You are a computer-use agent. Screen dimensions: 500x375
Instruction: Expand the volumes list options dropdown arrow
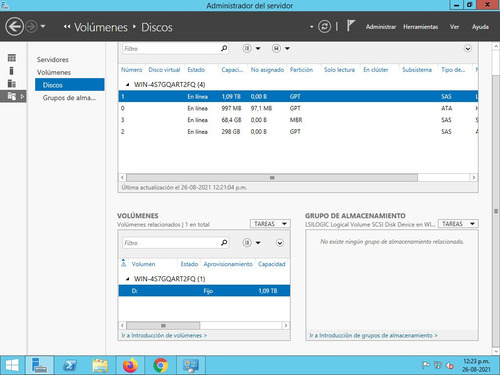click(258, 243)
